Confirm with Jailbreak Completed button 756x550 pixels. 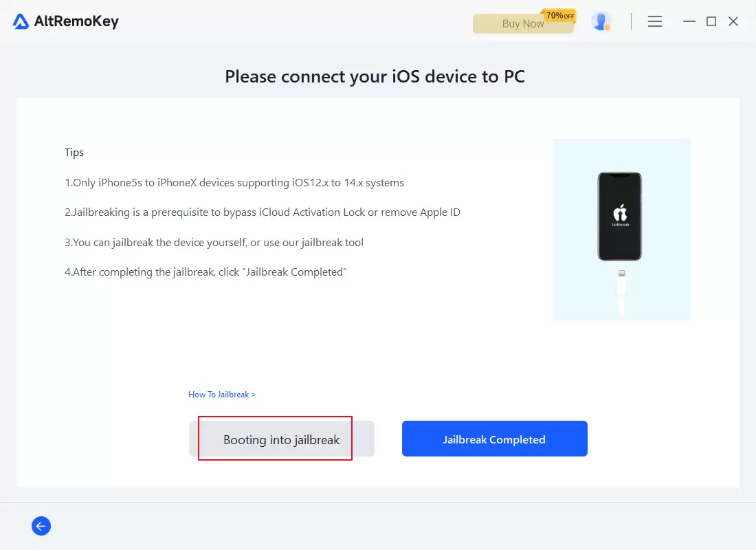495,439
